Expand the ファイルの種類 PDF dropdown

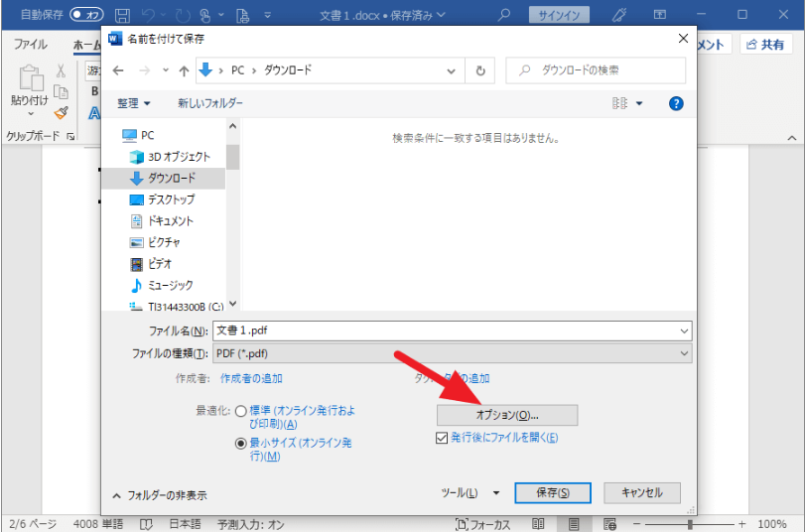click(453, 353)
